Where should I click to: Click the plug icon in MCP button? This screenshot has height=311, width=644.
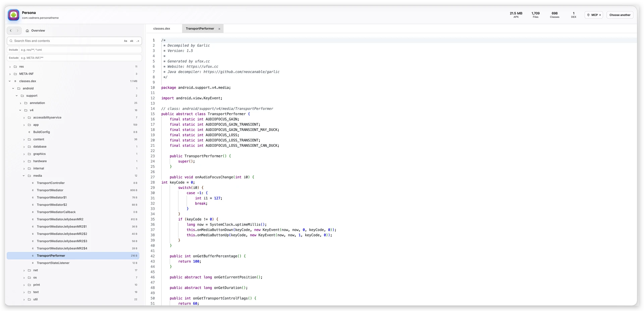[x=588, y=15]
